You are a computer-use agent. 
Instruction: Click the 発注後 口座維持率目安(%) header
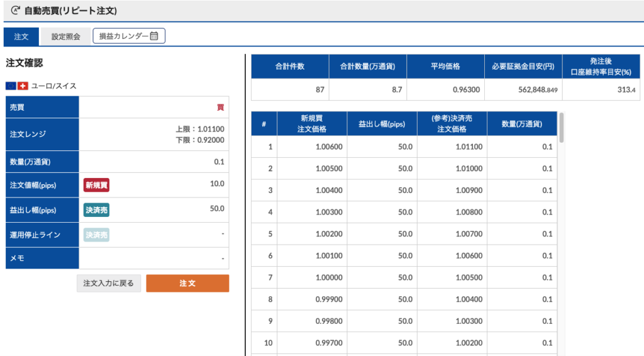point(601,67)
